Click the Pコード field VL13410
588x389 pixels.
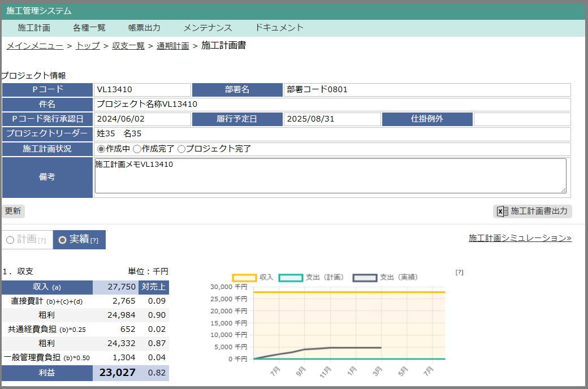pyautogui.click(x=142, y=90)
